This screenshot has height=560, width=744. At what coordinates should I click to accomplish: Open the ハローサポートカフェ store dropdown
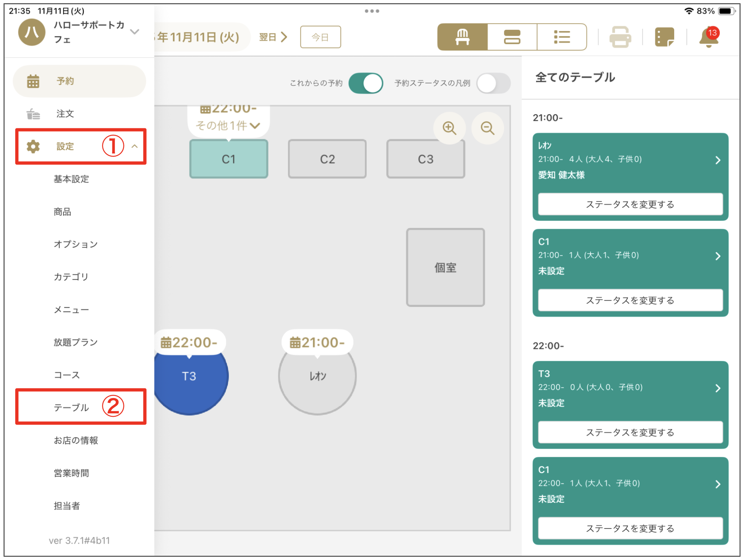coord(134,32)
